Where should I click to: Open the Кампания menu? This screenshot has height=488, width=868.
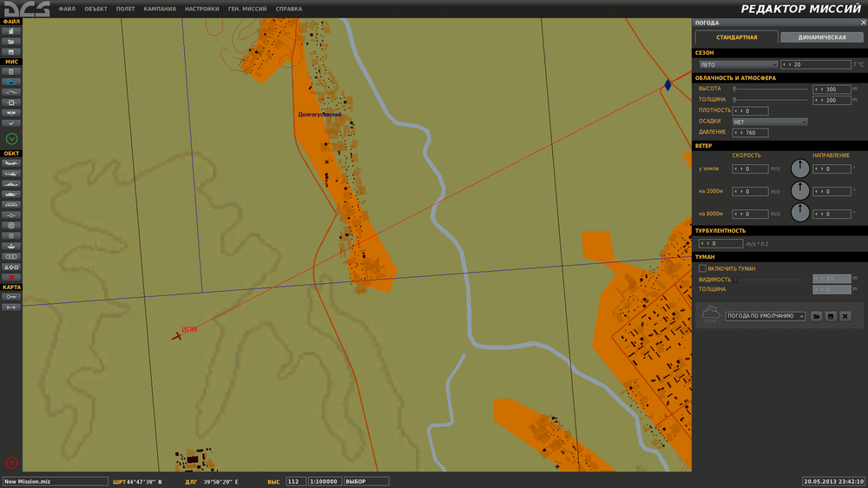(160, 9)
